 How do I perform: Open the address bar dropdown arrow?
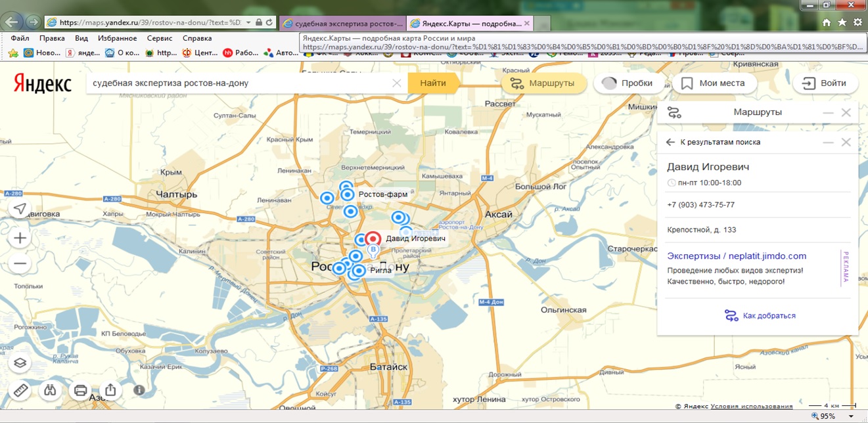248,22
